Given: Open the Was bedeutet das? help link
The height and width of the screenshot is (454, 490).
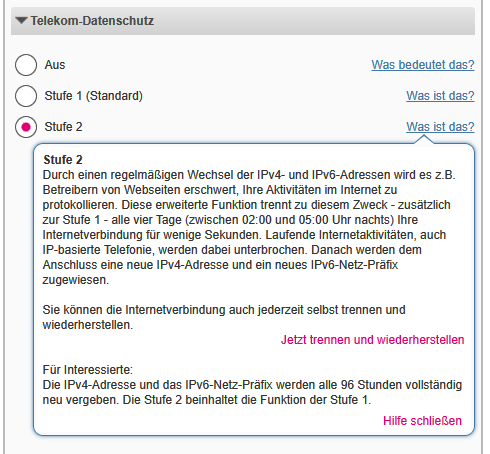Looking at the screenshot, I should pyautogui.click(x=423, y=65).
